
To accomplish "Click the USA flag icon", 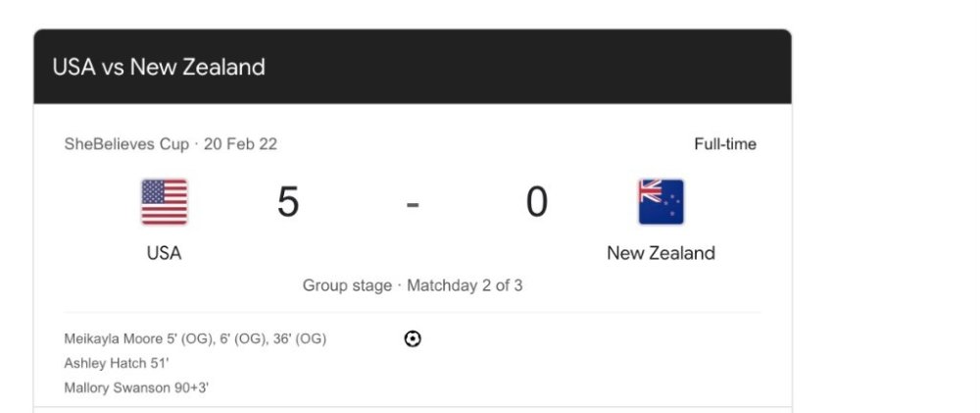I will pos(164,202).
